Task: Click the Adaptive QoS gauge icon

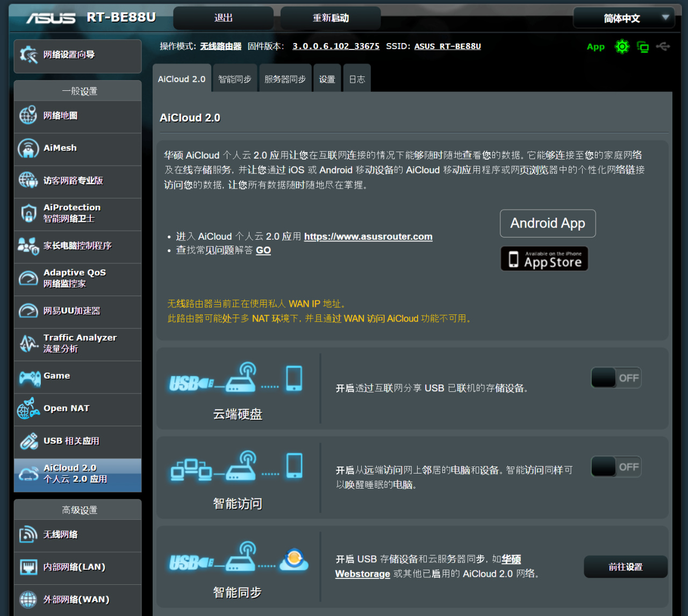Action: (28, 278)
